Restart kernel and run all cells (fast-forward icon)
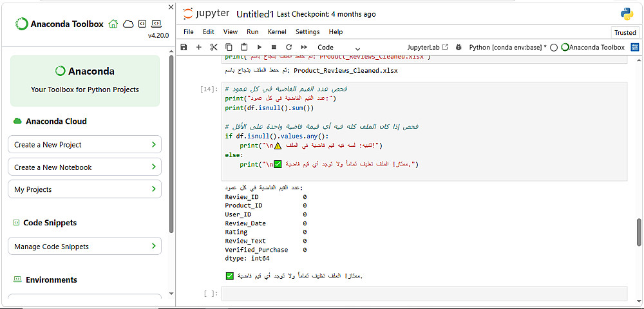The height and width of the screenshot is (309, 644). pyautogui.click(x=305, y=47)
